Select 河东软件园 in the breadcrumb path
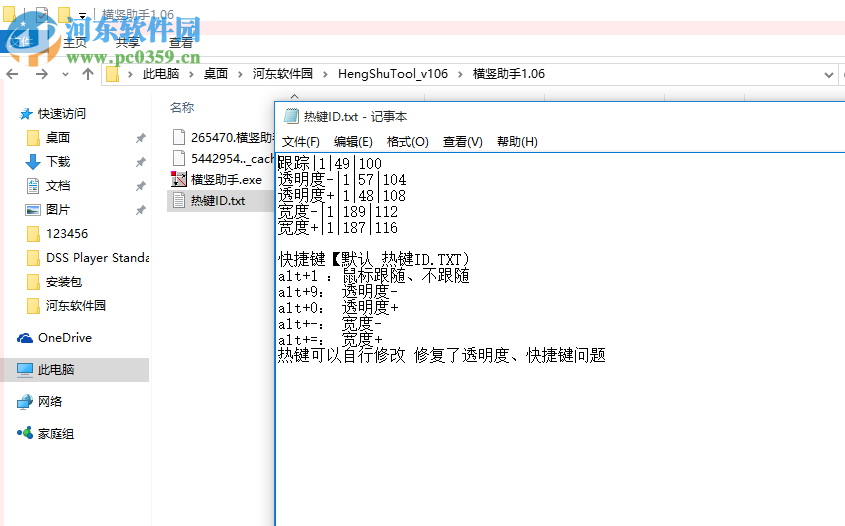The width and height of the screenshot is (845, 526). [x=283, y=74]
